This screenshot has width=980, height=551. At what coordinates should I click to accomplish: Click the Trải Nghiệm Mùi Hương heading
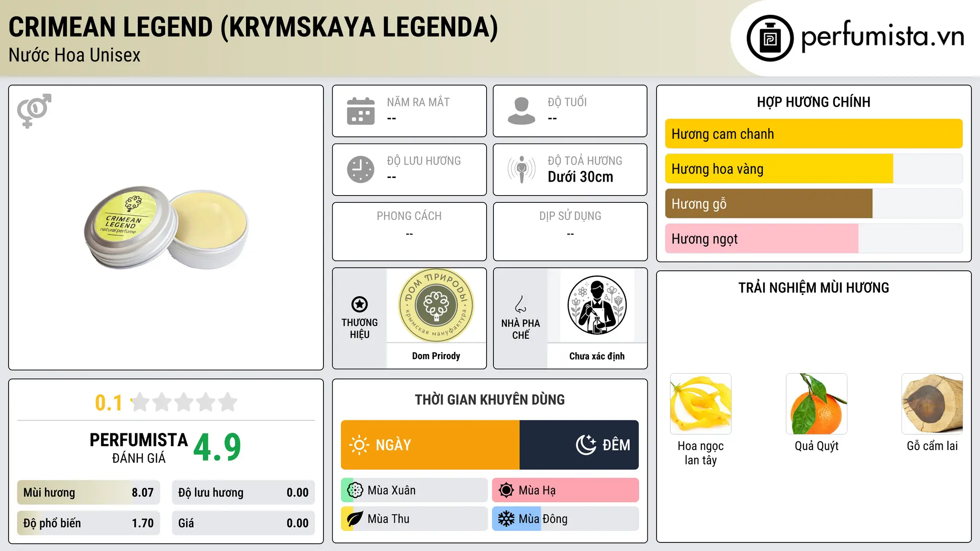813,287
